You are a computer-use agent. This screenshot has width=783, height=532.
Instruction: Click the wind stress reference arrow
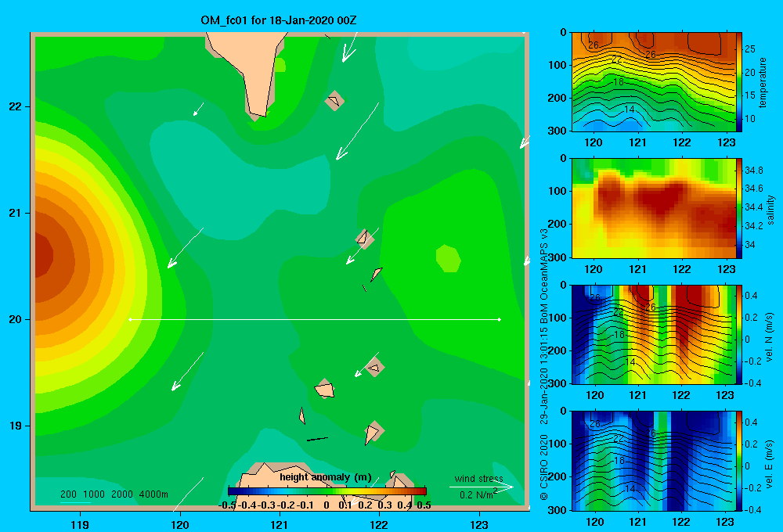[482, 487]
